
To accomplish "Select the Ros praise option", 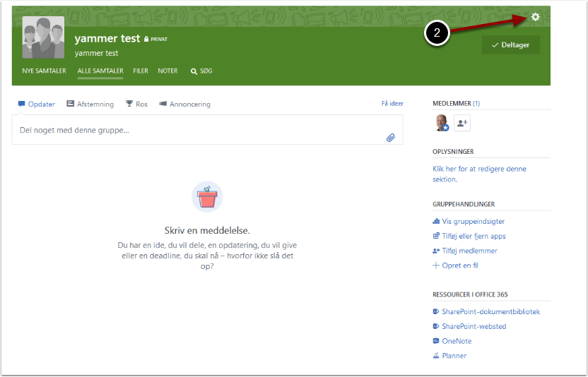I will point(136,104).
